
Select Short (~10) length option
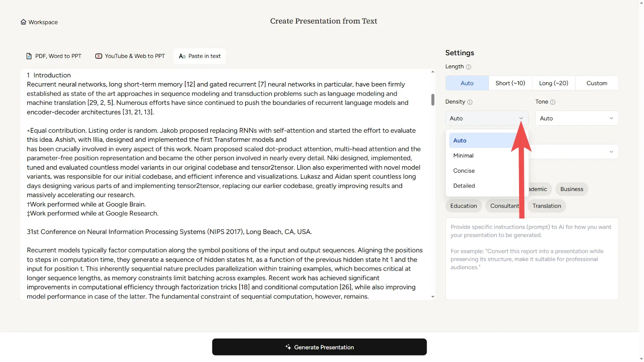(x=510, y=83)
